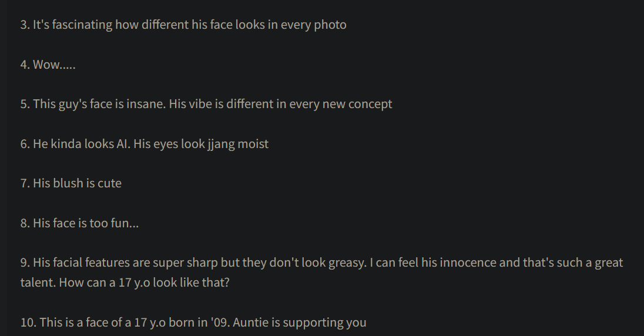Click first line of comment 9 about facial features
This screenshot has width=644, height=336.
click(321, 263)
